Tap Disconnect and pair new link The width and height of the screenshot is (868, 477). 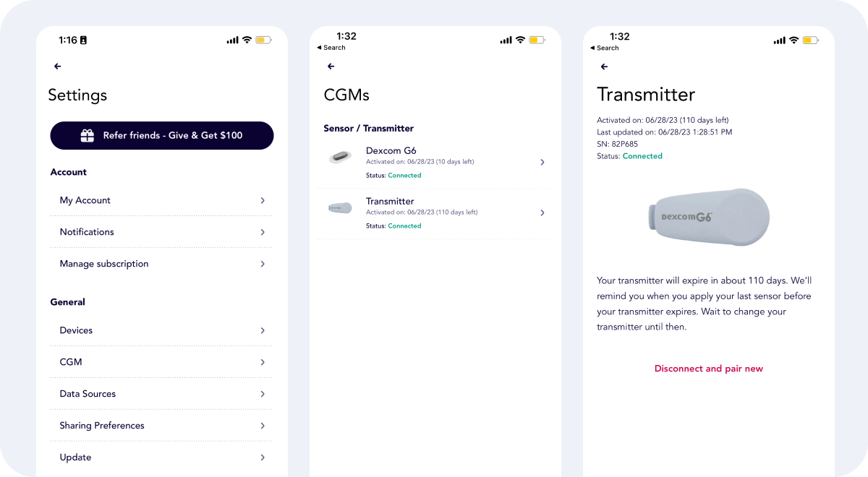pyautogui.click(x=708, y=369)
